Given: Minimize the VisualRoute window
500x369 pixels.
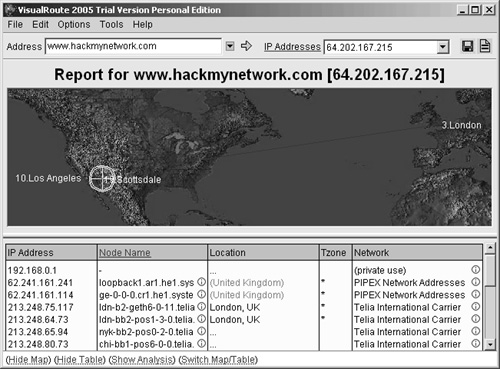Looking at the screenshot, I should (x=462, y=10).
